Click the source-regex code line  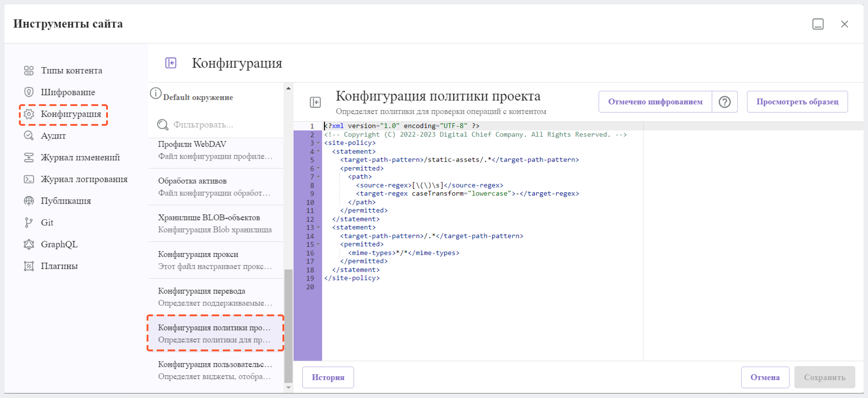[430, 185]
